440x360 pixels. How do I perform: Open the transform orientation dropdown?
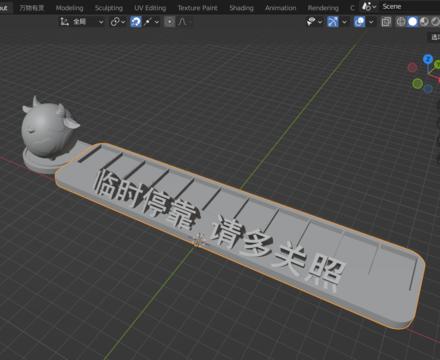click(x=82, y=22)
